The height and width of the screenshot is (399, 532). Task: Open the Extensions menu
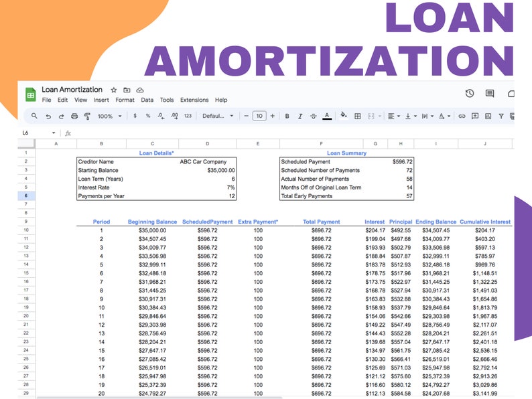click(x=194, y=100)
